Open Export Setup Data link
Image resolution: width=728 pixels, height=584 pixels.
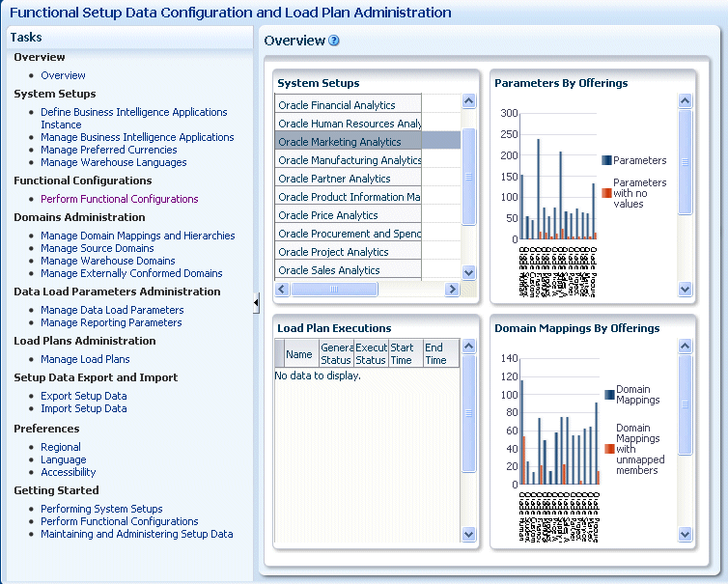click(x=84, y=396)
